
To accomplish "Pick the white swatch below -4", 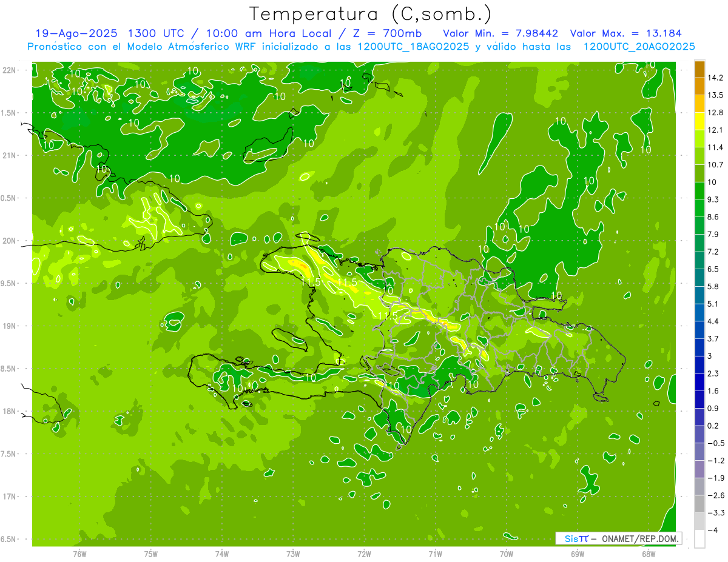I will pyautogui.click(x=699, y=539).
